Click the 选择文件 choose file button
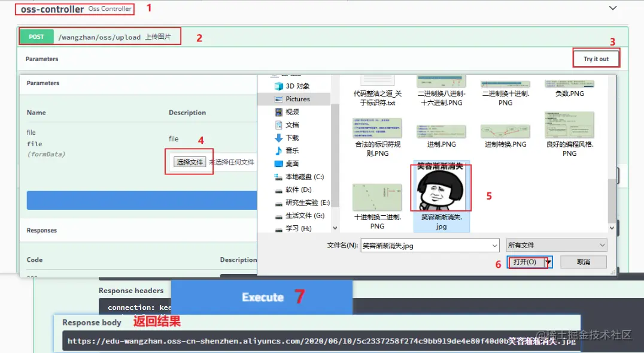The image size is (644, 353). pos(189,162)
